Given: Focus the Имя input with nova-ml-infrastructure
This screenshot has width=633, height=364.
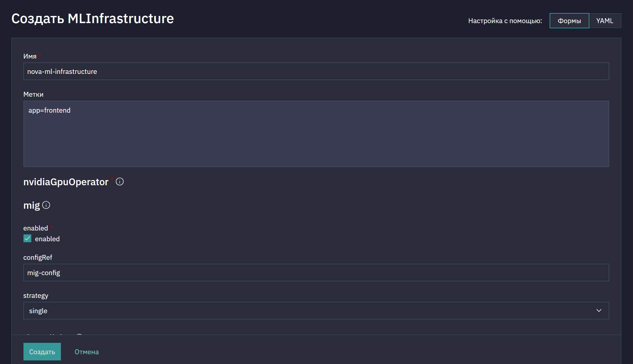Looking at the screenshot, I should pyautogui.click(x=316, y=71).
